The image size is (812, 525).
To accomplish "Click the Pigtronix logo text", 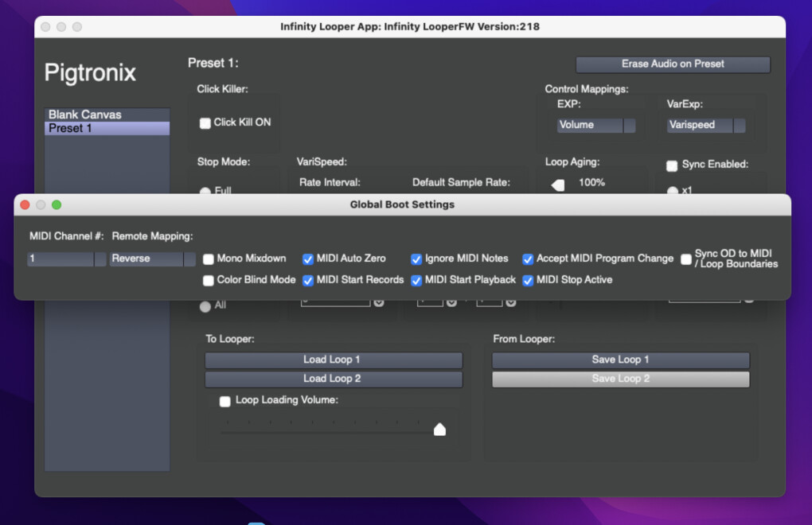I will [x=90, y=72].
